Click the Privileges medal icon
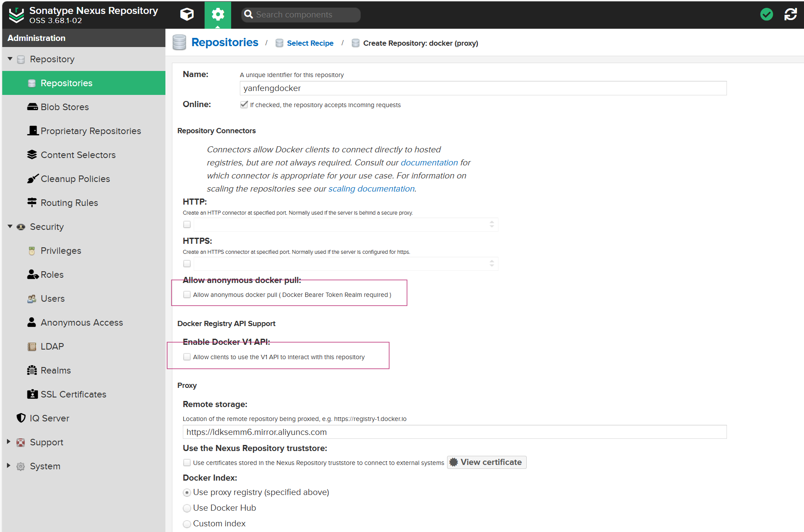The height and width of the screenshot is (532, 804). click(x=32, y=251)
